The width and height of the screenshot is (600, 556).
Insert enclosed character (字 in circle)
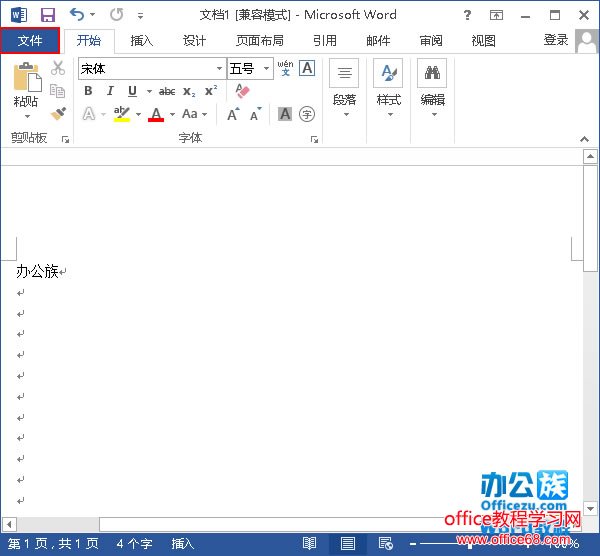pyautogui.click(x=307, y=114)
